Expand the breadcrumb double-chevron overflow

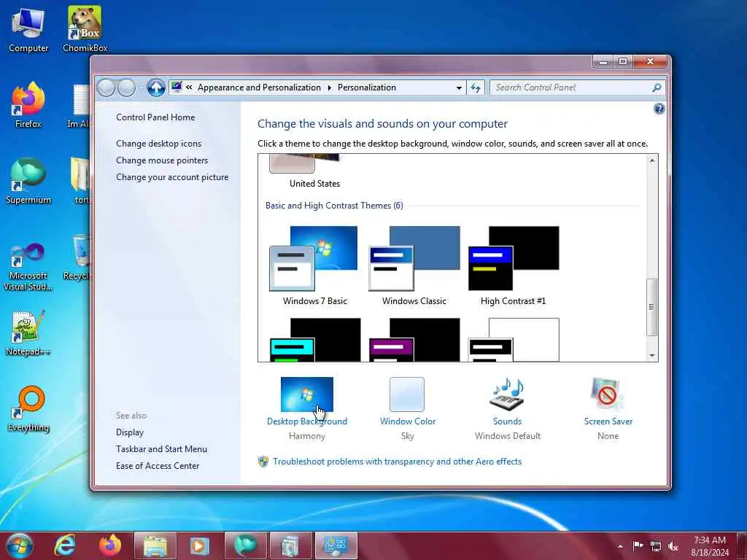point(189,87)
